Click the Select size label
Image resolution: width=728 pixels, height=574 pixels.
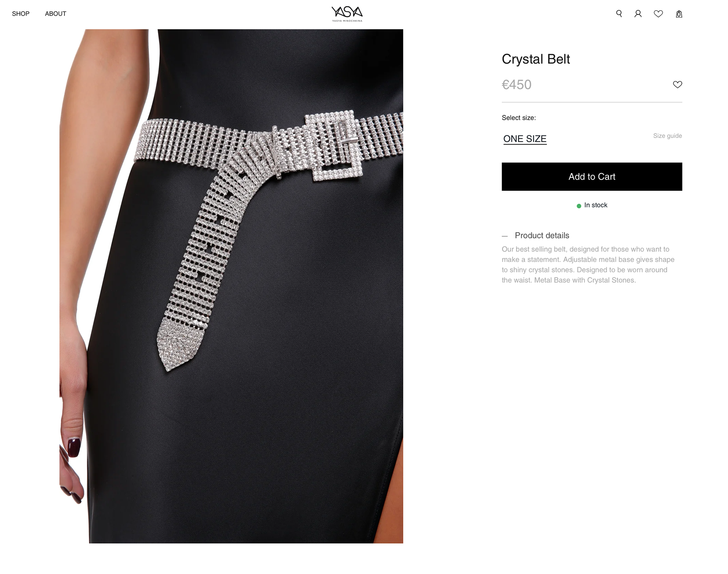[x=519, y=118]
